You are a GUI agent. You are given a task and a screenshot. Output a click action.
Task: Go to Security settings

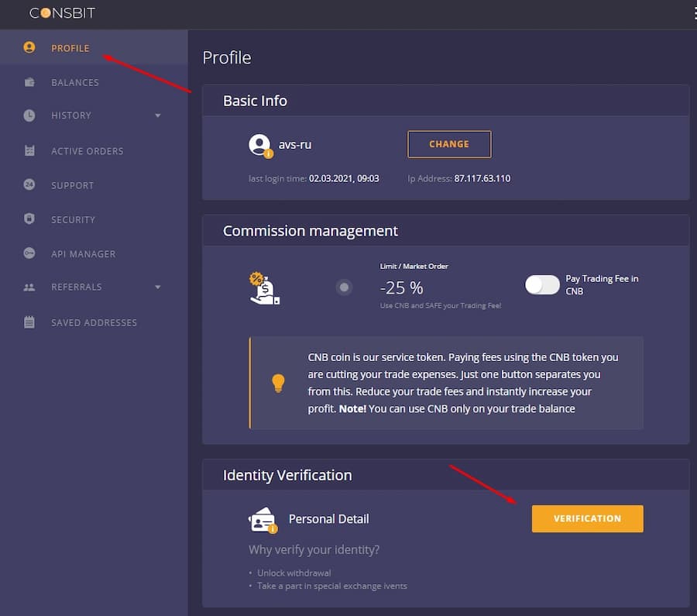[94, 219]
